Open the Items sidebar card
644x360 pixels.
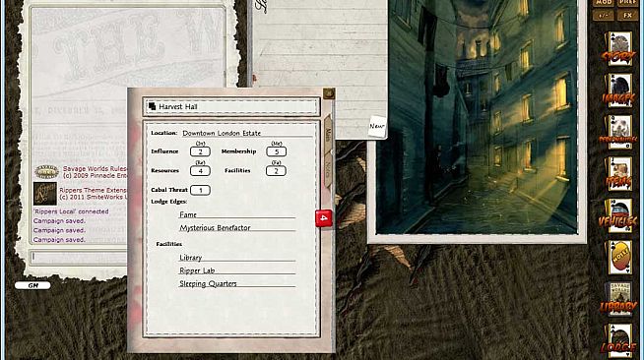tap(619, 174)
